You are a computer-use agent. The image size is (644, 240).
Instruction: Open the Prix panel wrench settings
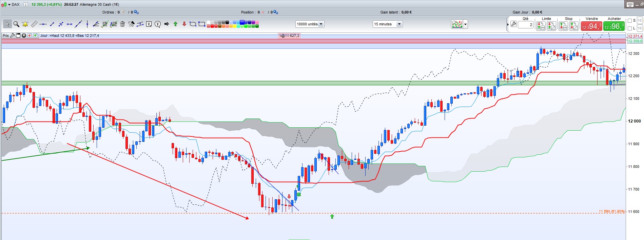13,36
